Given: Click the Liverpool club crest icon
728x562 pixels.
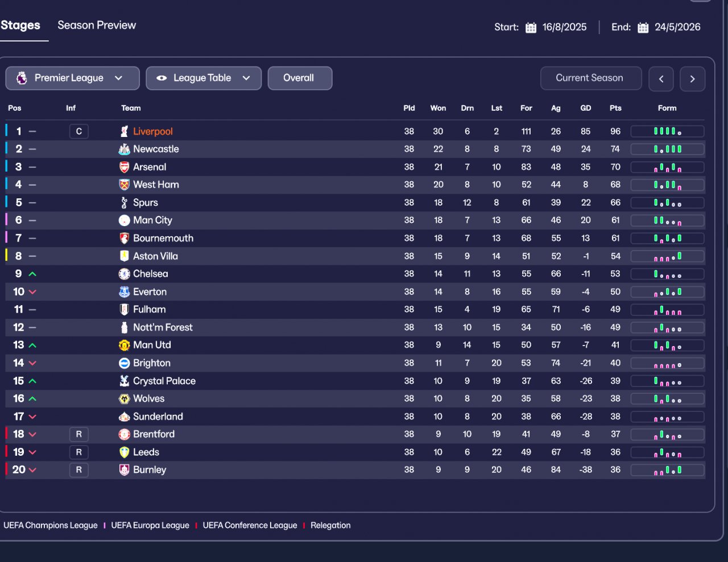Looking at the screenshot, I should tap(124, 131).
